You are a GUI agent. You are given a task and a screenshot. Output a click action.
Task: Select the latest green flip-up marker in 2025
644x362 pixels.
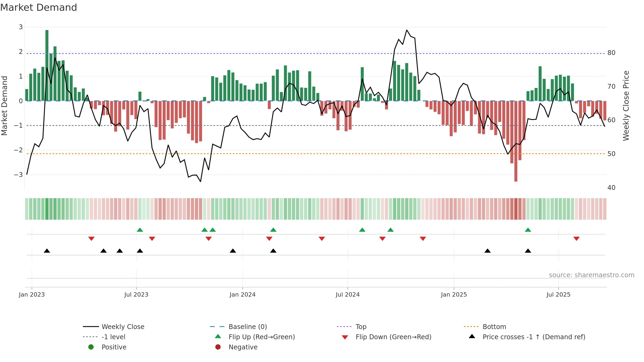[x=528, y=230]
